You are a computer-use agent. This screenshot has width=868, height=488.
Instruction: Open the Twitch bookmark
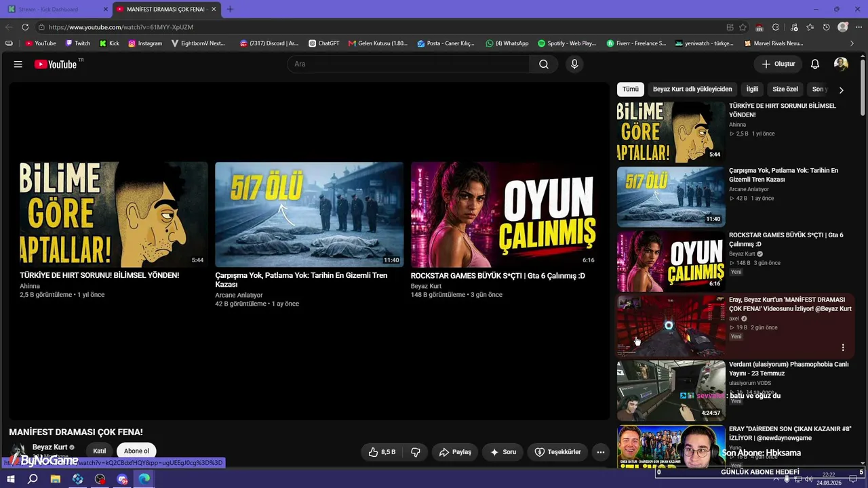click(x=78, y=43)
